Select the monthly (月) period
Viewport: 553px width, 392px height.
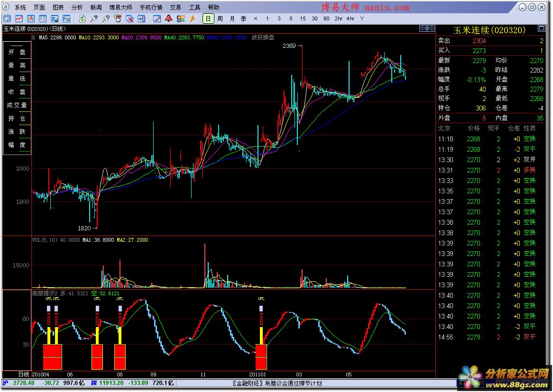click(232, 18)
